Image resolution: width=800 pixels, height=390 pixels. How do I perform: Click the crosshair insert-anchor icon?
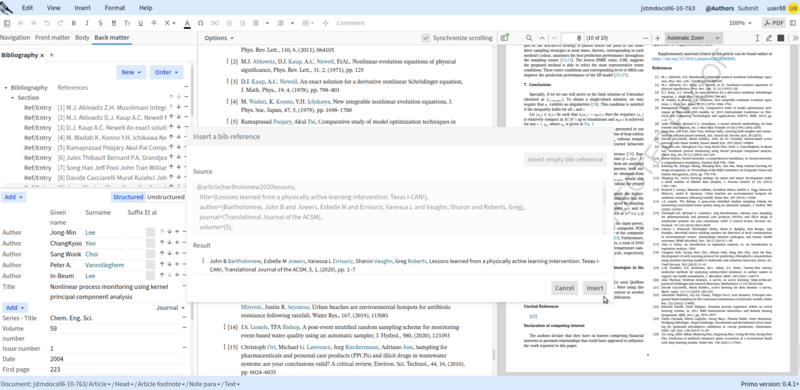point(326,23)
